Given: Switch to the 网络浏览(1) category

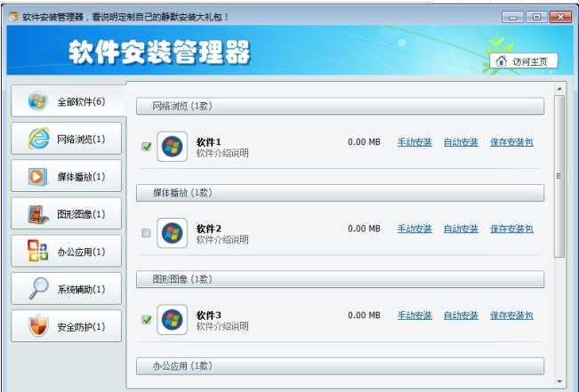Looking at the screenshot, I should 66,139.
